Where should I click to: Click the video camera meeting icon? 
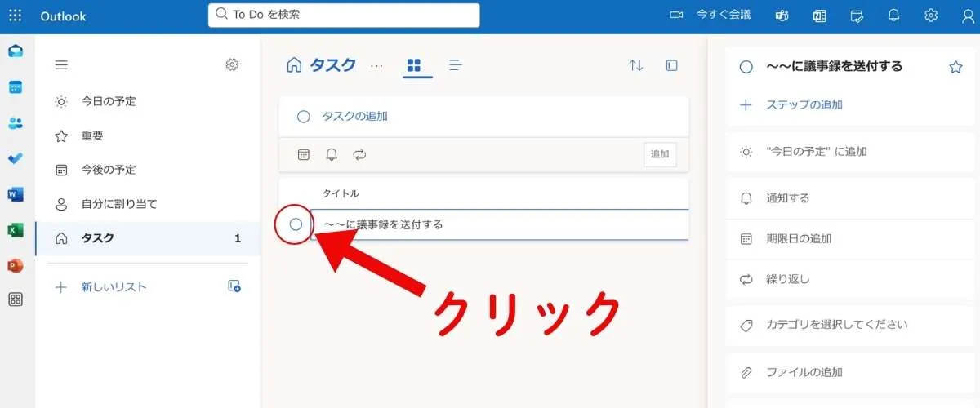click(676, 16)
